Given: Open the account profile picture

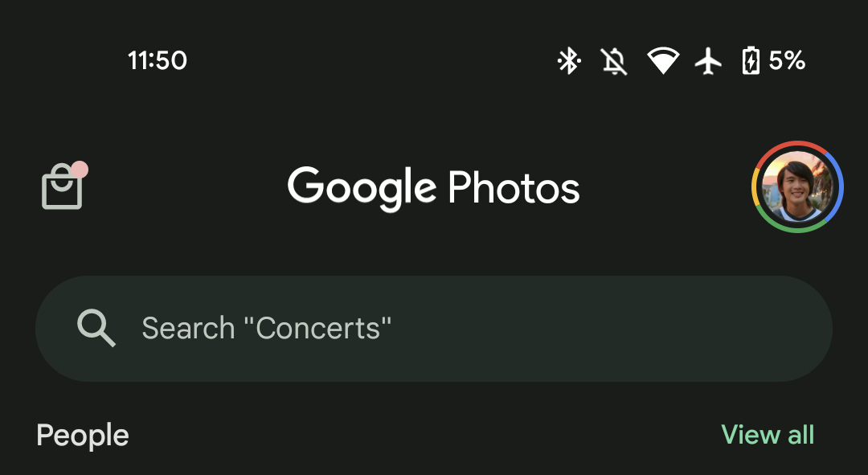Looking at the screenshot, I should click(796, 187).
